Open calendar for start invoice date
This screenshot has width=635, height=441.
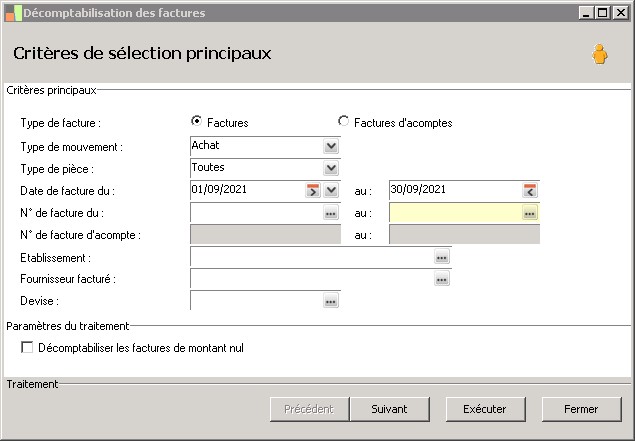click(313, 190)
